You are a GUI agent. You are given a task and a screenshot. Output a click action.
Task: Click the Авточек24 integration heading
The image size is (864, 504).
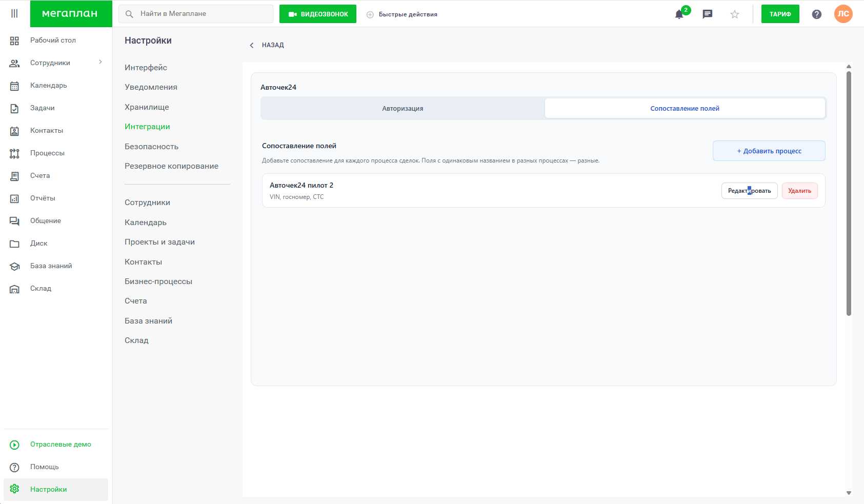click(x=278, y=87)
